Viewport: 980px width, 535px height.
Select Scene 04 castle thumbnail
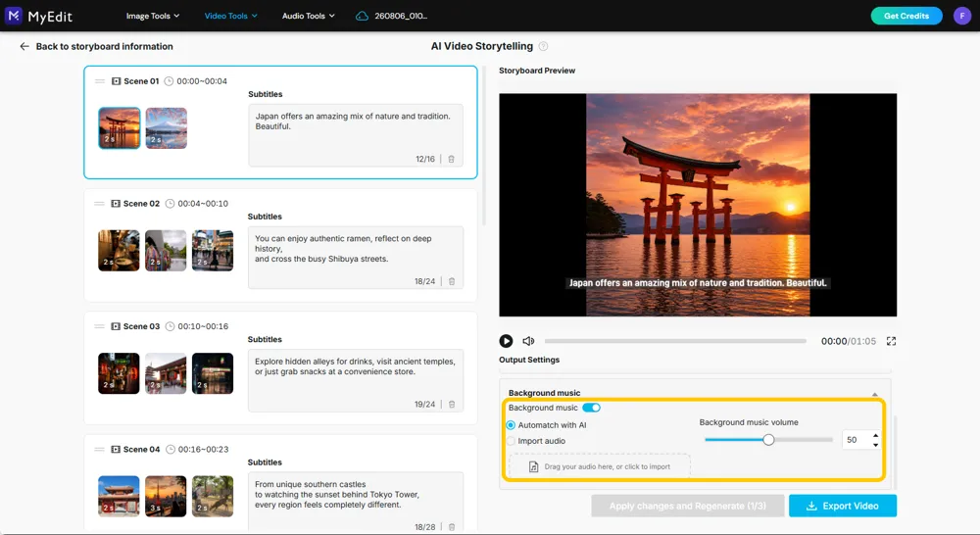pos(119,496)
